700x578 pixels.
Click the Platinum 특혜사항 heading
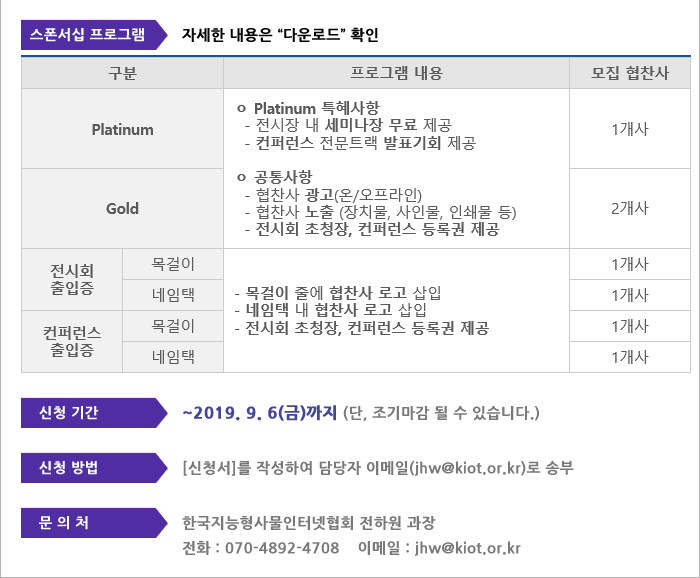click(308, 108)
